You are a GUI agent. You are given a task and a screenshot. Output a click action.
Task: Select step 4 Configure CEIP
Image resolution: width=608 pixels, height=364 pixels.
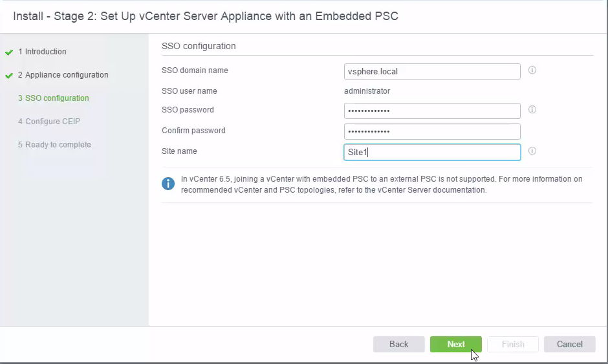click(49, 122)
